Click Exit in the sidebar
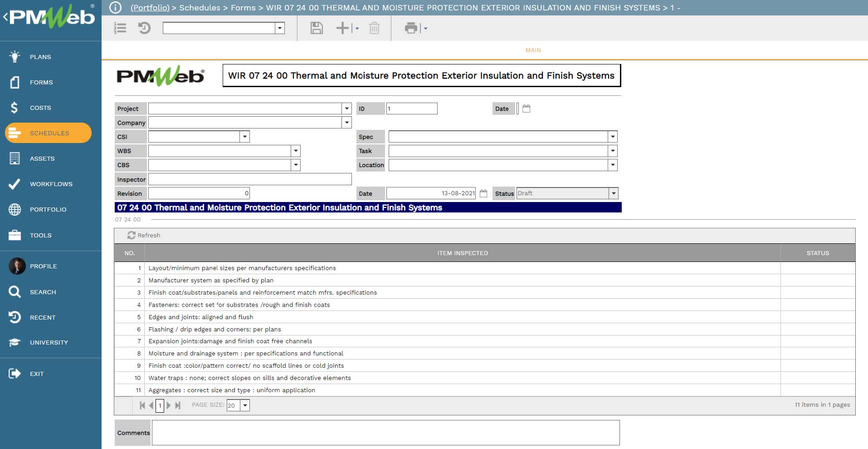868x449 pixels. pos(37,374)
